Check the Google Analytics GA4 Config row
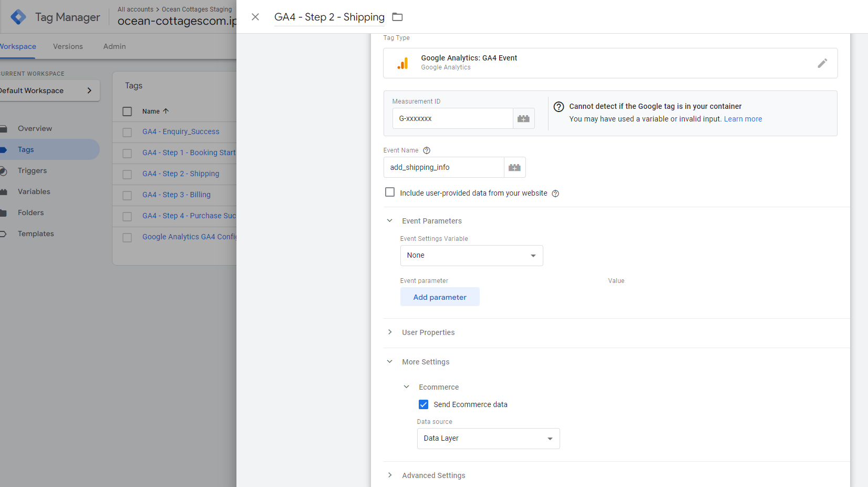868x487 pixels. click(127, 238)
